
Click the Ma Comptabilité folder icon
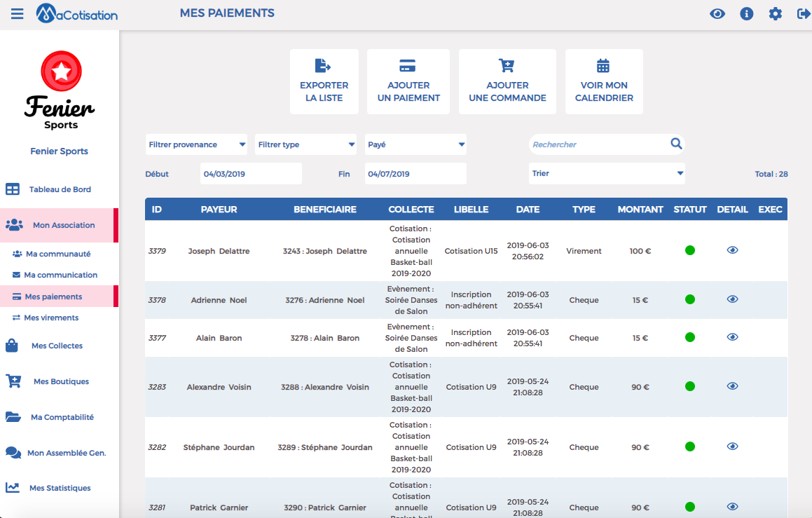13,417
